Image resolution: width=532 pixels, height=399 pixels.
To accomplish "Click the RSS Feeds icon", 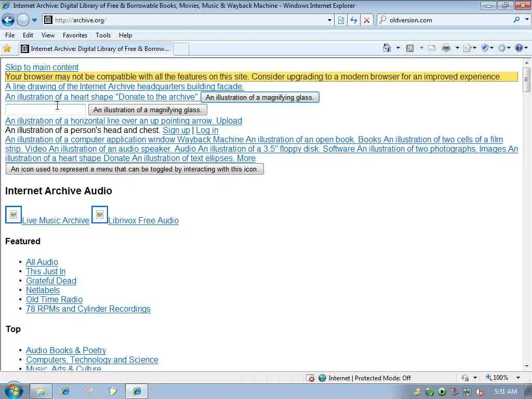I will coord(410,48).
